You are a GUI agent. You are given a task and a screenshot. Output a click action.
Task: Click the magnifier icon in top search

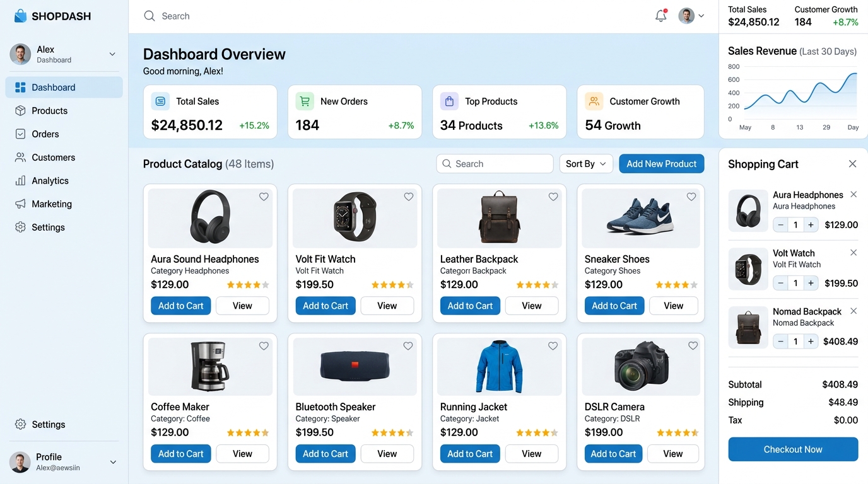pos(150,16)
